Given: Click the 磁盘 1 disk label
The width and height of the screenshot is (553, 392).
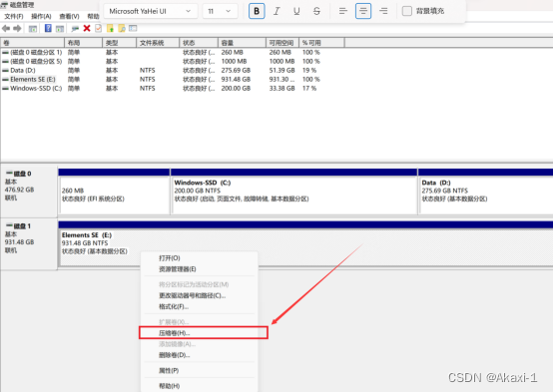Looking at the screenshot, I should [22, 226].
